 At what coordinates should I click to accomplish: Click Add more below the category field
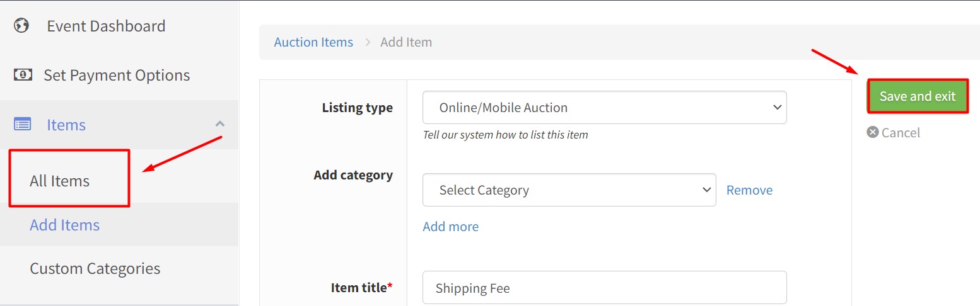coord(450,227)
